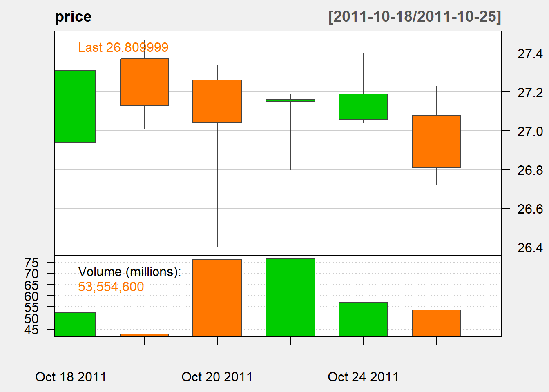Click the orange Oct 25 volume bar
The image size is (549, 392).
437,323
